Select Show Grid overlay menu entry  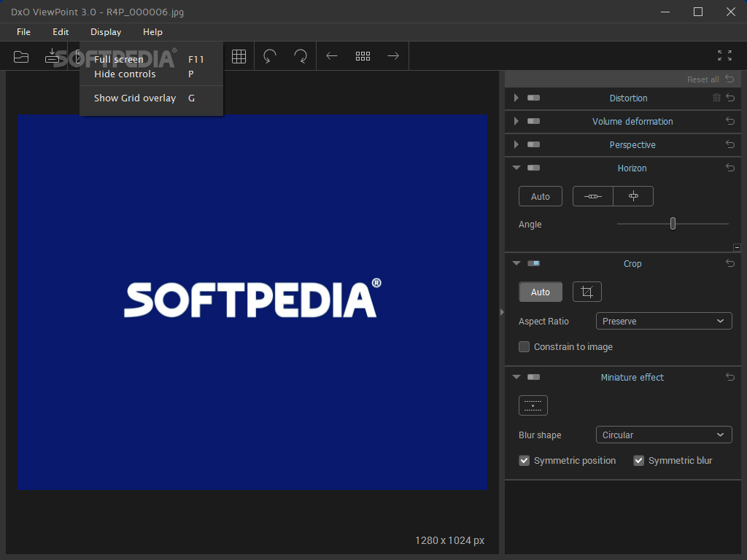coord(151,98)
